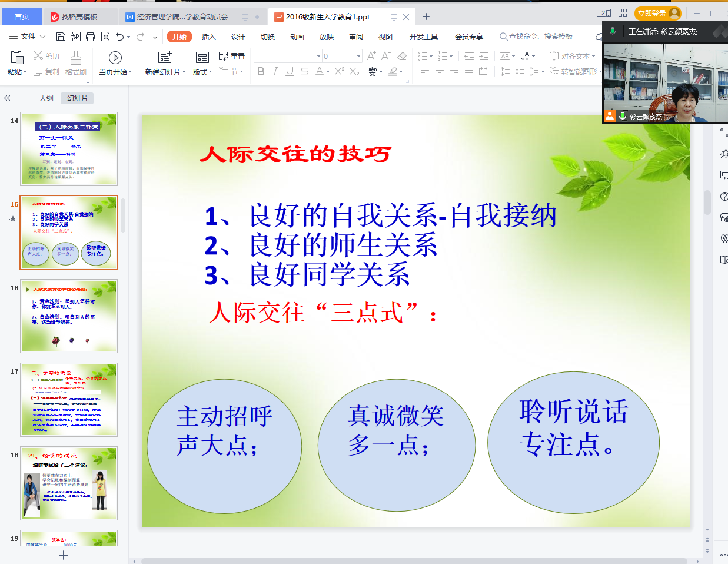Click the clear formatting eraser icon

point(402,56)
